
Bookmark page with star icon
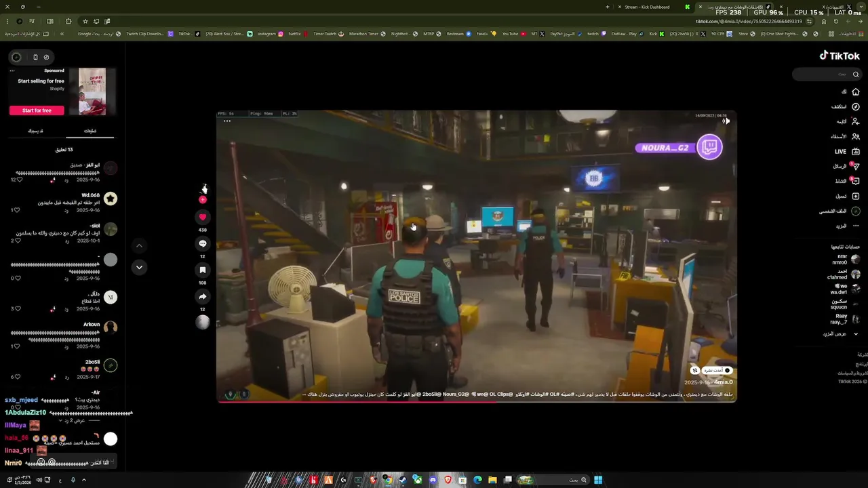pos(85,21)
